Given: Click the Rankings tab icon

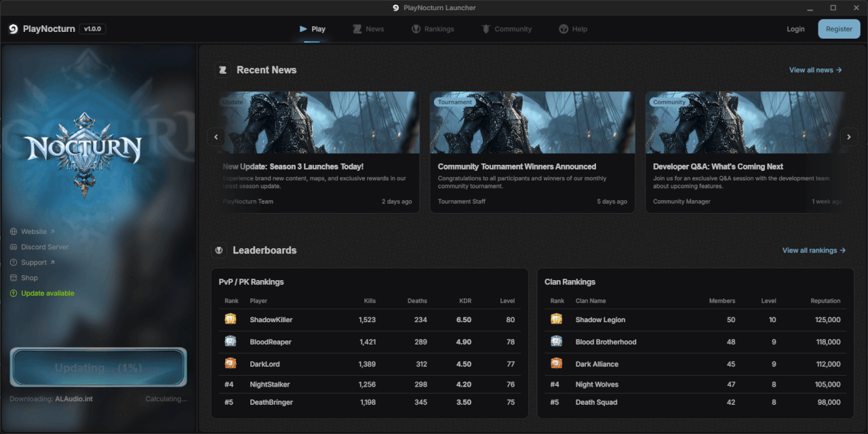Looking at the screenshot, I should pos(416,29).
